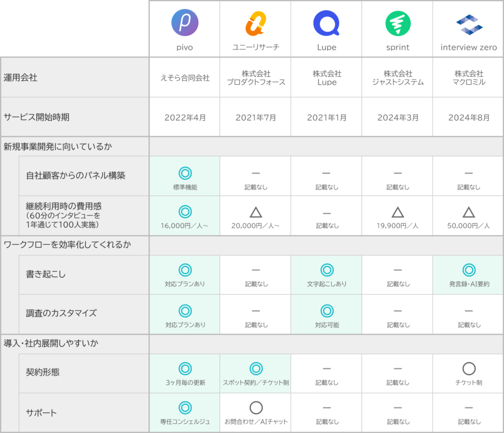Screen dimensions: 504x433
Task: Click interview zero's ◎ for 発言録・AI要約
Action: 468,270
